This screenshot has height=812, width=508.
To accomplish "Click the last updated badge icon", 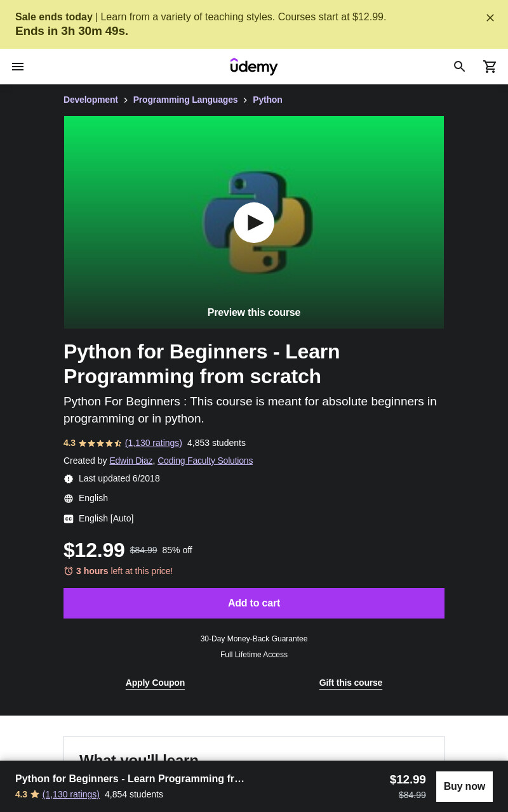I will [69, 479].
